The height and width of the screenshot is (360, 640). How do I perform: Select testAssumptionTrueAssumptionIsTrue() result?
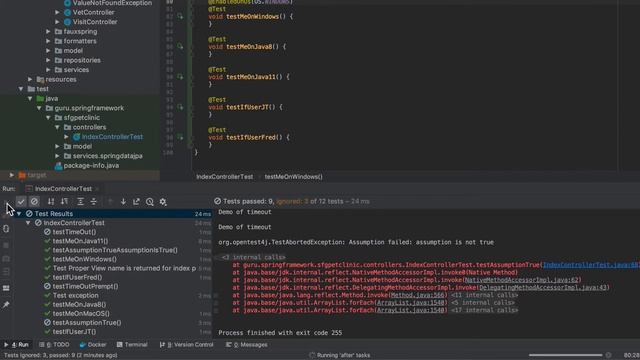pos(115,250)
